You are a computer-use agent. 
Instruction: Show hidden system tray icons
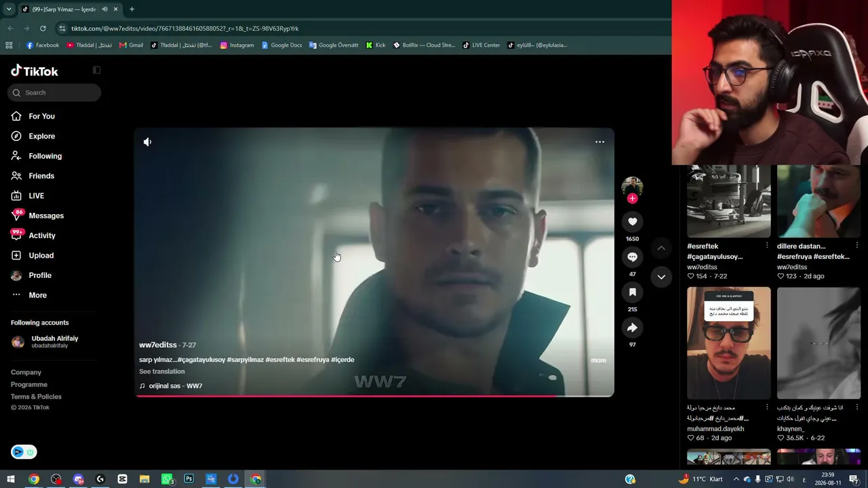(x=736, y=479)
